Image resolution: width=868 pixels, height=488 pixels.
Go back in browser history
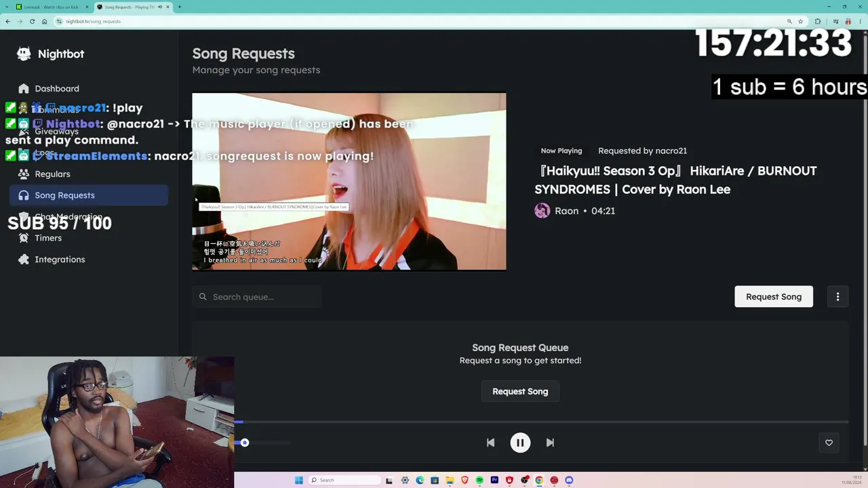pos(7,21)
